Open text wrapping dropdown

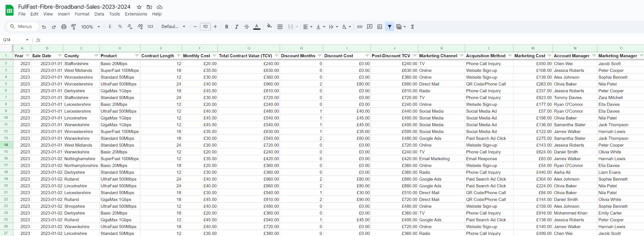click(x=333, y=27)
